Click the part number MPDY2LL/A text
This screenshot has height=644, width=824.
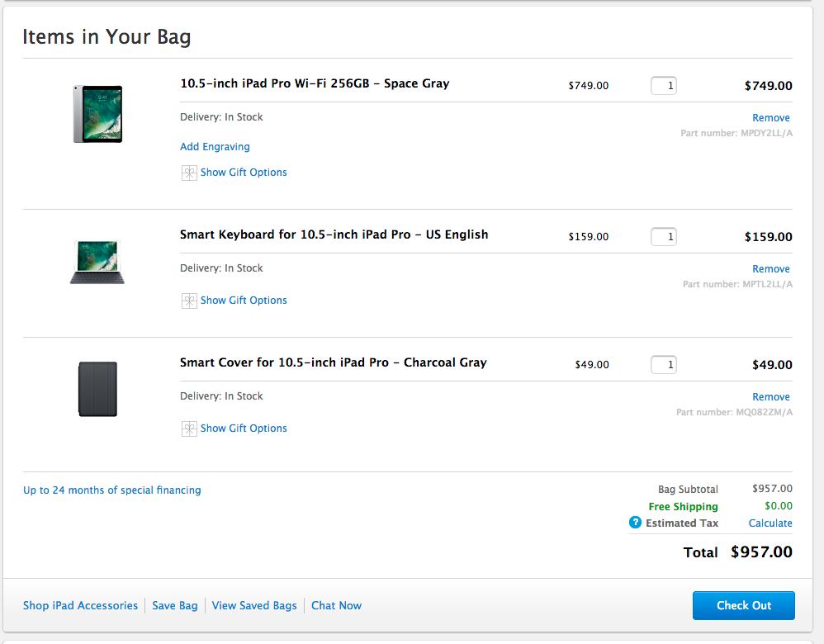coord(736,133)
